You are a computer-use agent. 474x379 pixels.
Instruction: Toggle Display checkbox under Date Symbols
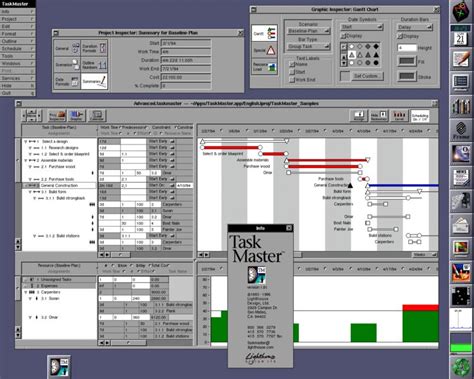click(x=343, y=36)
